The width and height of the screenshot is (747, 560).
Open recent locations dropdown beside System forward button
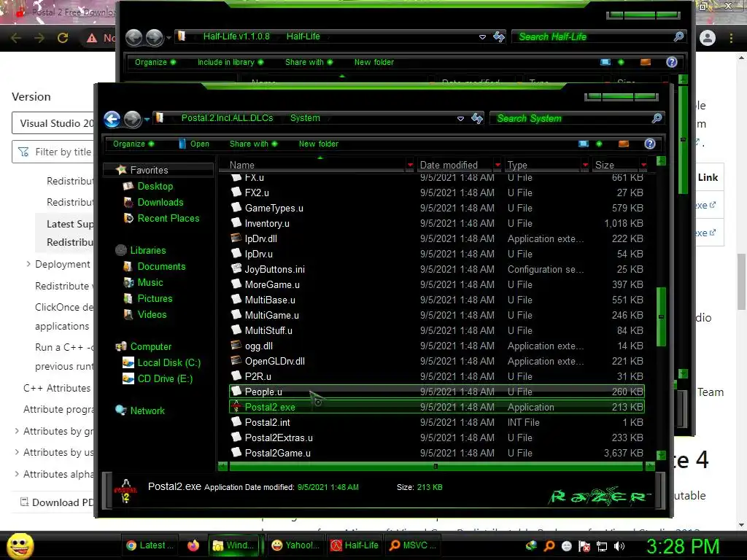[x=147, y=119]
